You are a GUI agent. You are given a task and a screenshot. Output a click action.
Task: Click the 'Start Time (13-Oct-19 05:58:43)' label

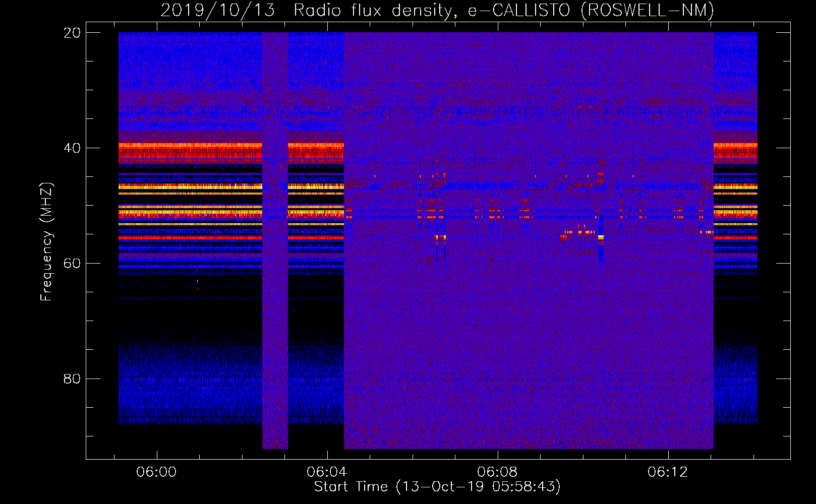437,487
